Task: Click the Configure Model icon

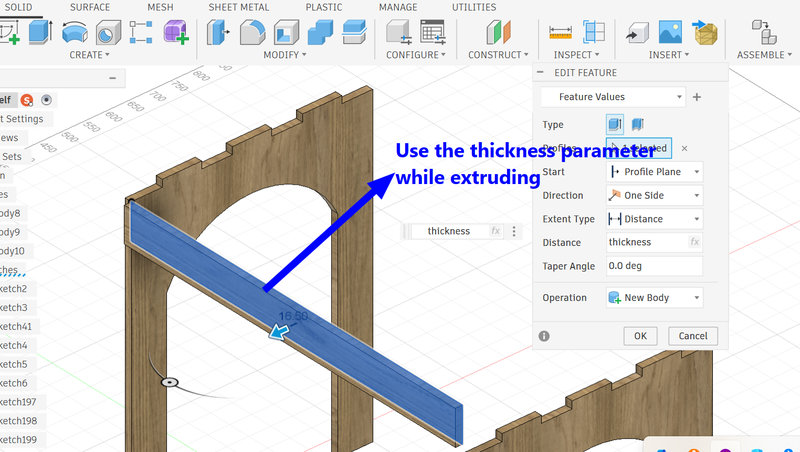Action: pyautogui.click(x=398, y=32)
